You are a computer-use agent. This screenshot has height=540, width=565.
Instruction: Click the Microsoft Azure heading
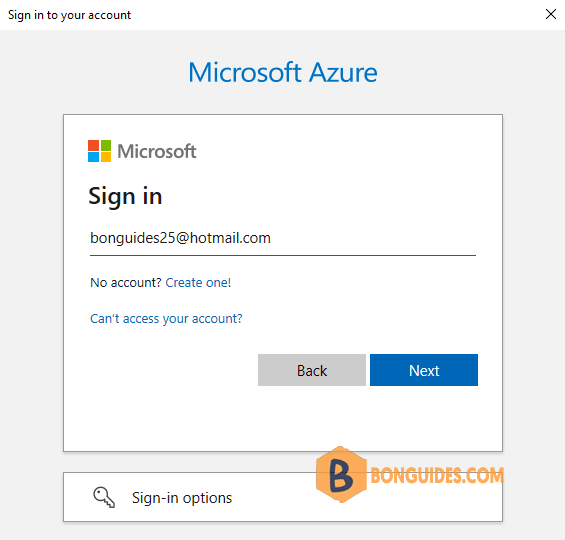click(283, 72)
